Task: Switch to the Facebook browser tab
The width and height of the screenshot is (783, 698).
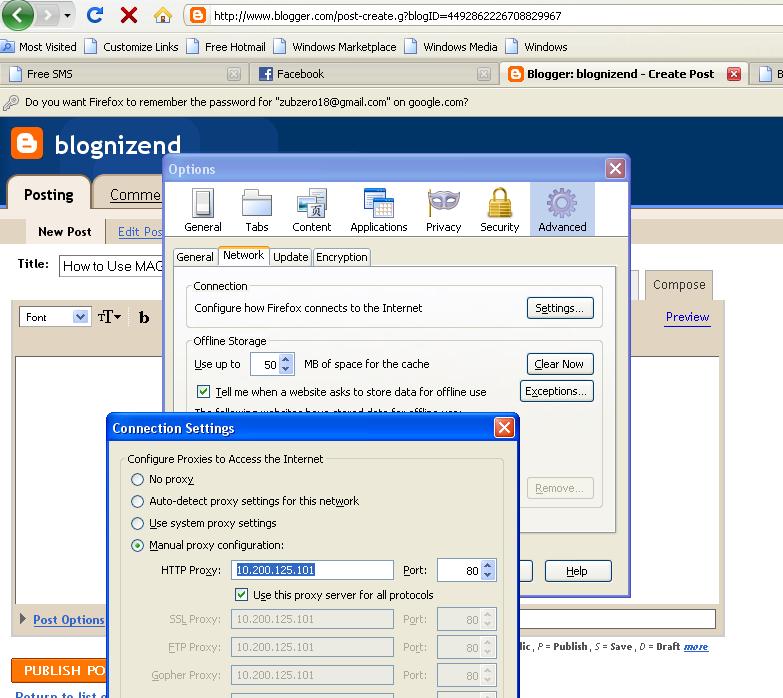Action: tap(373, 74)
